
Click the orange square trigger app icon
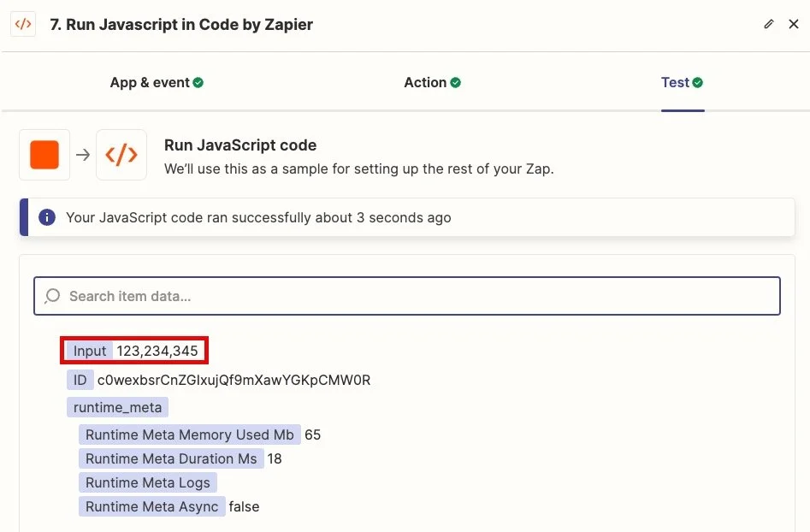coord(44,155)
